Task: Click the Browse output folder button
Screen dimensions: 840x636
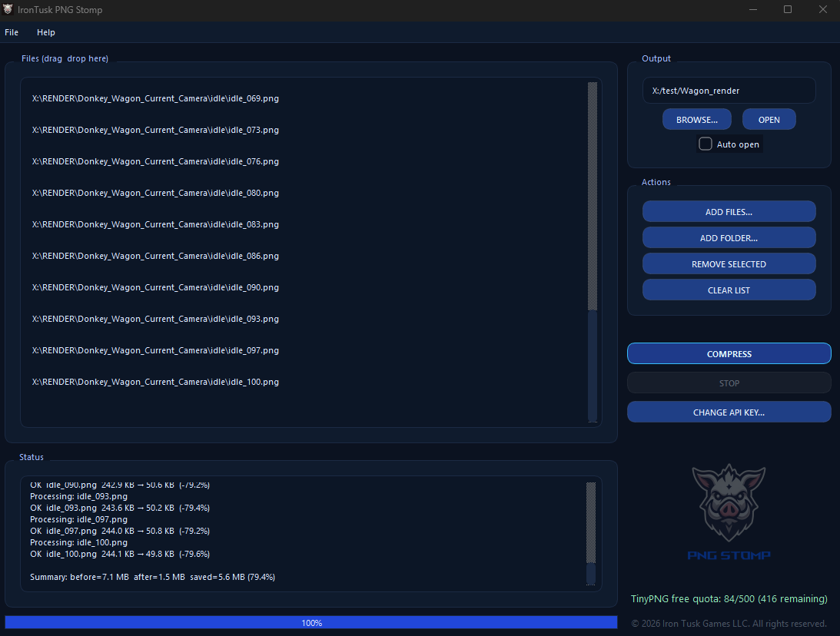Action: point(696,119)
